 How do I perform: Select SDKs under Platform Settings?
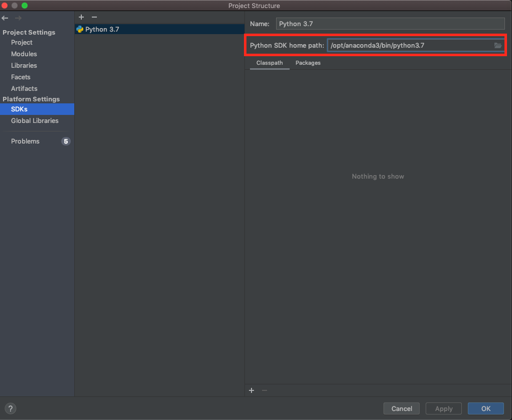(x=19, y=109)
